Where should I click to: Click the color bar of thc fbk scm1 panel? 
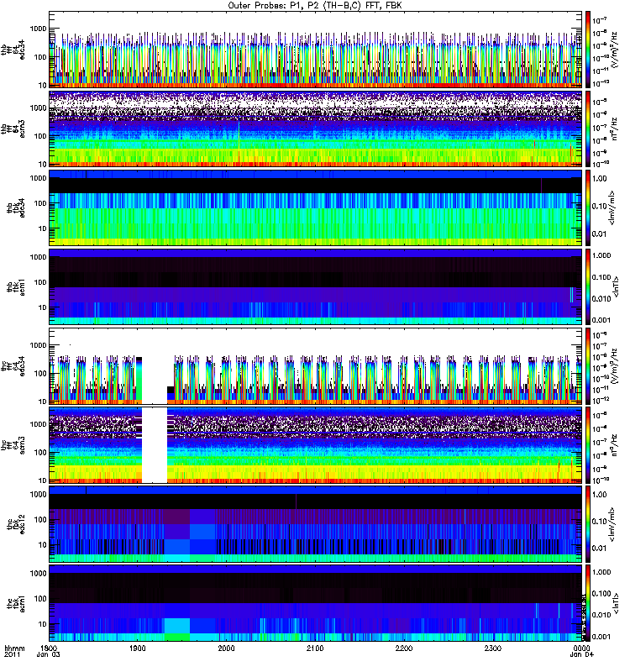tap(588, 603)
